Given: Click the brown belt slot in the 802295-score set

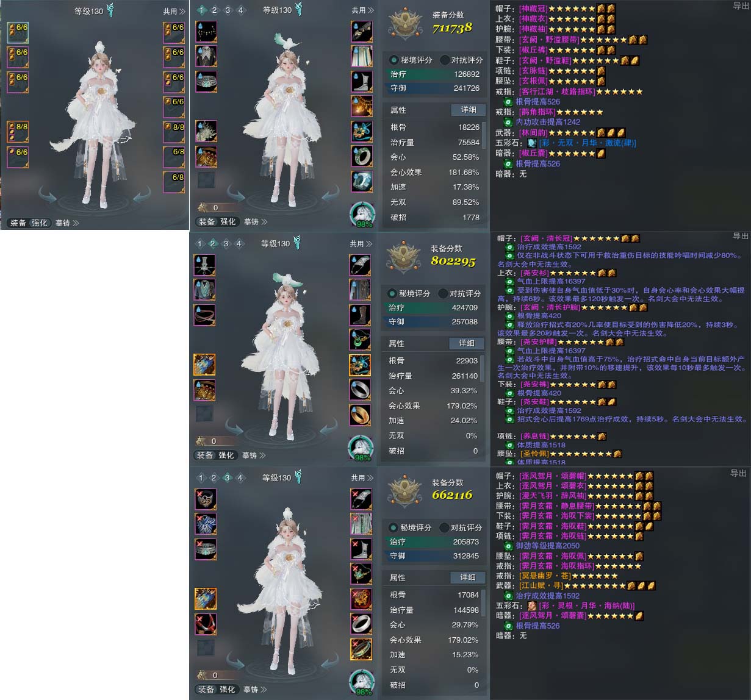Looking at the screenshot, I should pos(204,315).
